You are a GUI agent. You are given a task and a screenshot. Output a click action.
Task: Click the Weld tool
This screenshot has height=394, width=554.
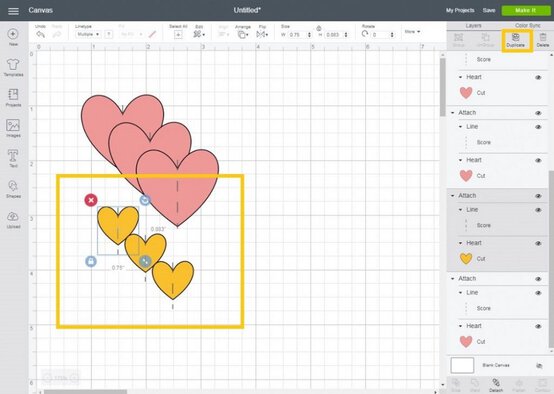475,383
